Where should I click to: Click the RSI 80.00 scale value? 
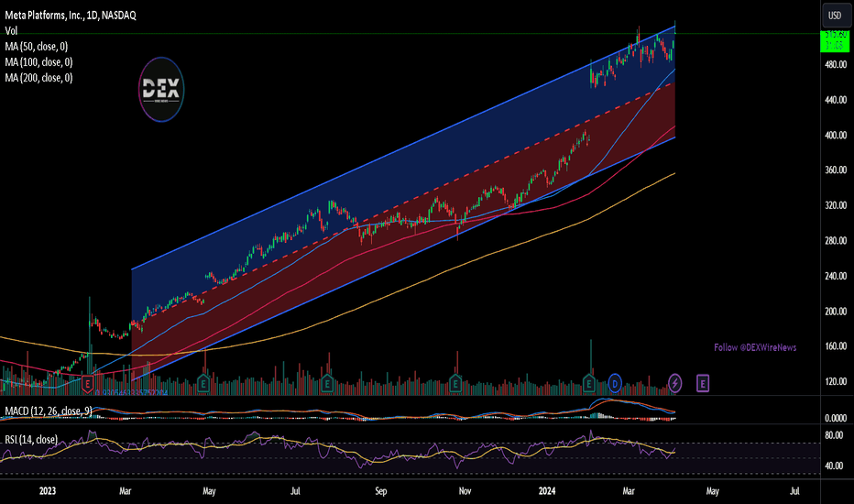pos(834,435)
